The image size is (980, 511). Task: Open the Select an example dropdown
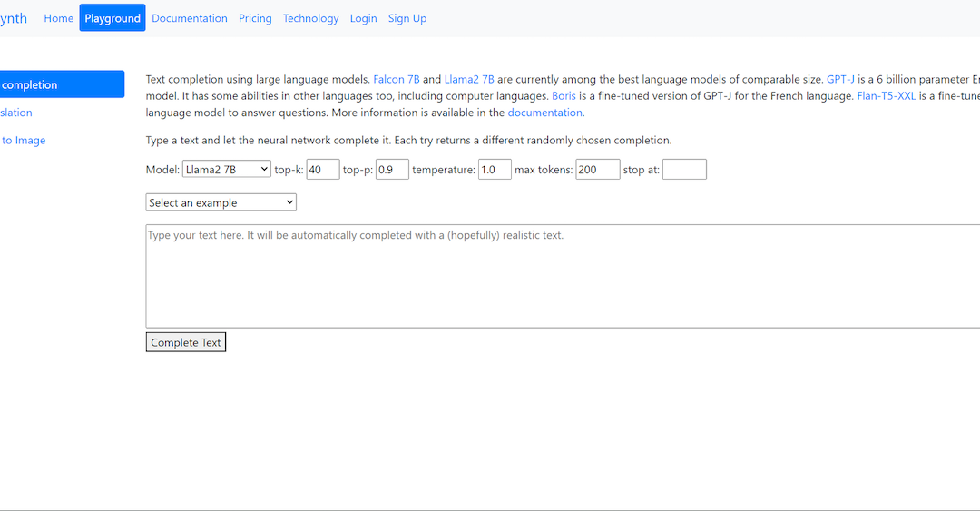tap(220, 202)
